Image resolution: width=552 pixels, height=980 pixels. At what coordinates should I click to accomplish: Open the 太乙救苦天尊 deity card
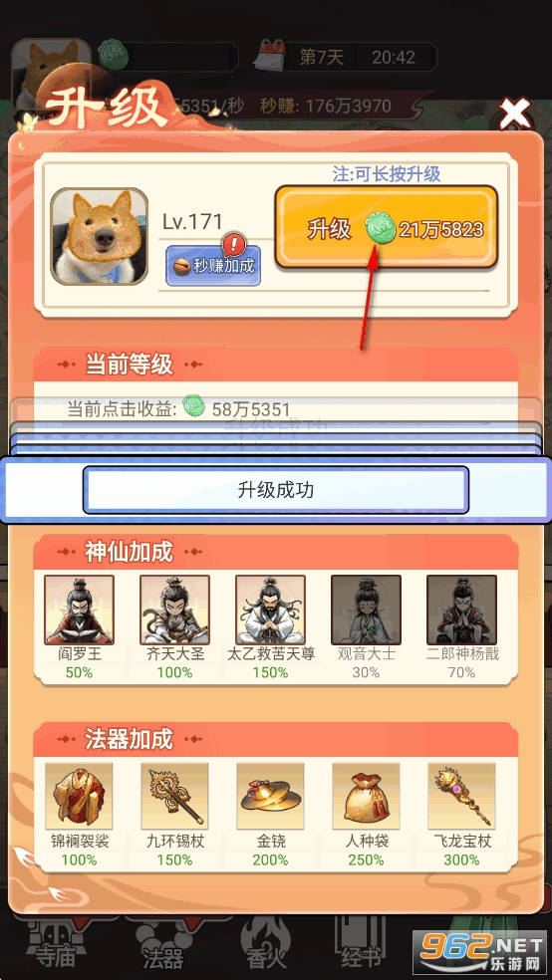[270, 610]
